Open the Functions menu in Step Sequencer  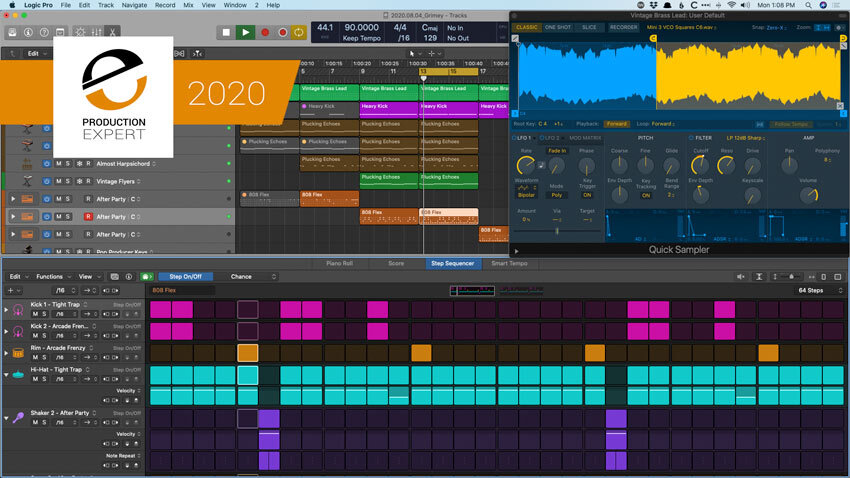53,276
